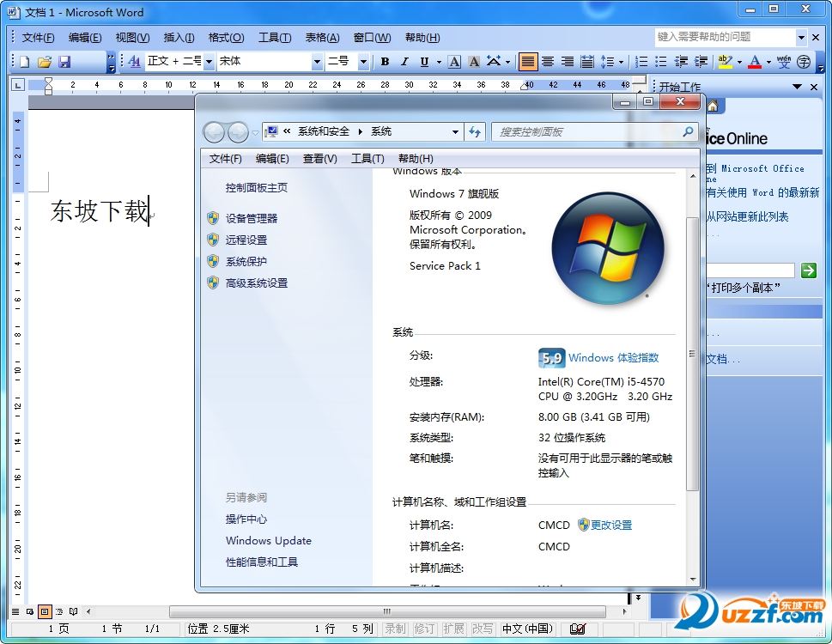Open 远程设置 in the sidebar

246,240
